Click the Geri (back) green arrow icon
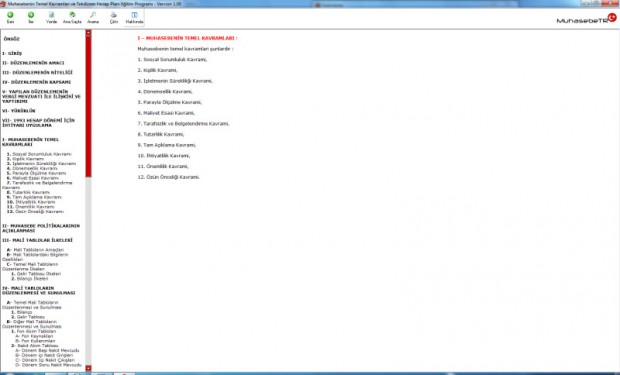The height and width of the screenshot is (375, 620). [x=10, y=15]
